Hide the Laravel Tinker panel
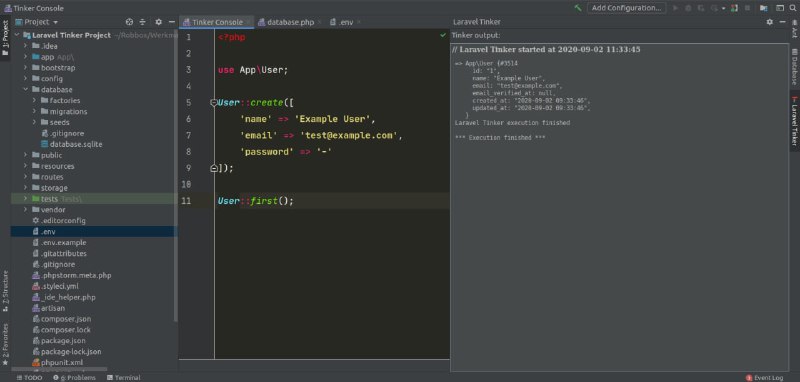This screenshot has width=800, height=382. point(783,22)
